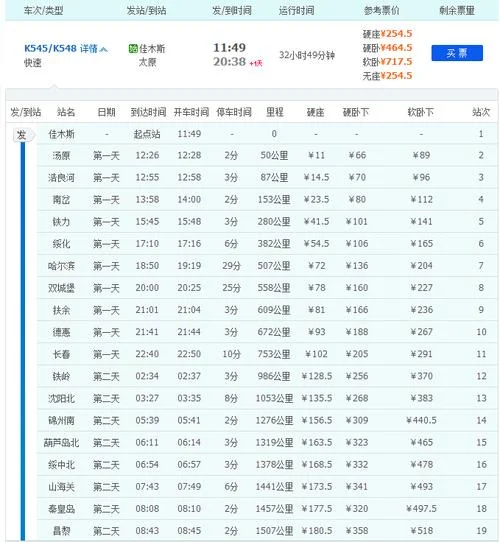Select the 南岔 station name
Image resolution: width=500 pixels, height=542 pixels.
[x=61, y=200]
